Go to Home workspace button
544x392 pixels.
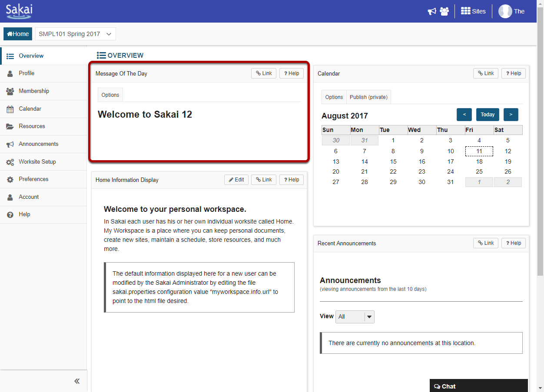[18, 34]
